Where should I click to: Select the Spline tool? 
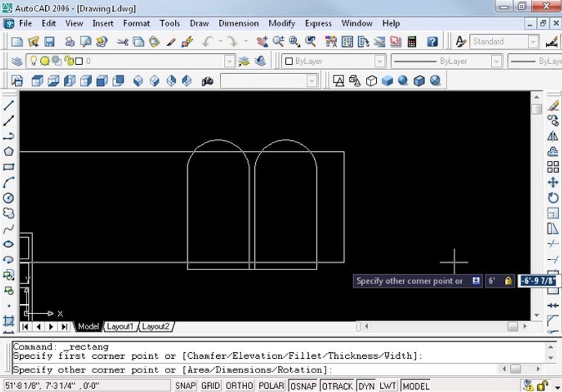click(x=9, y=229)
